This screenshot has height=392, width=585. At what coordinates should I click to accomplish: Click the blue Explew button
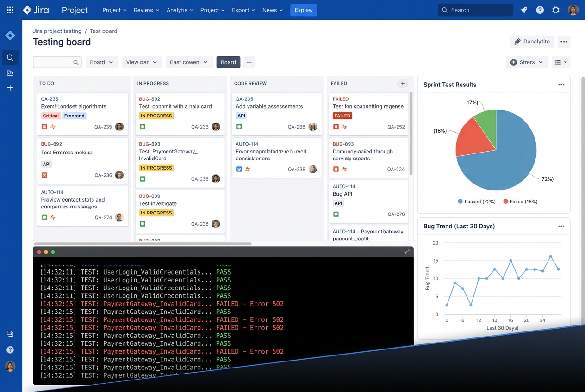pos(304,10)
